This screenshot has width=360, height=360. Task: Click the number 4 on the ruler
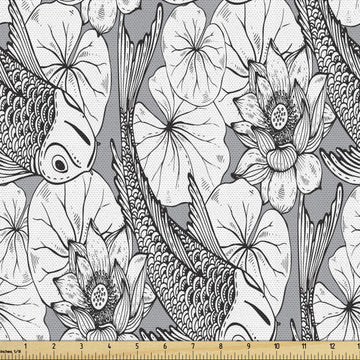click(109, 346)
